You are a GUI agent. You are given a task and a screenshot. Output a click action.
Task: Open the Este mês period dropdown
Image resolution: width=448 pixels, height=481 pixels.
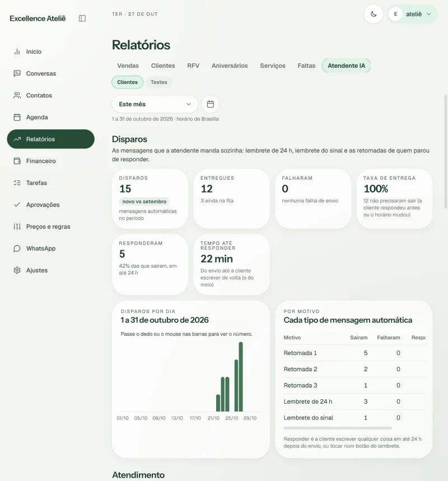click(155, 104)
